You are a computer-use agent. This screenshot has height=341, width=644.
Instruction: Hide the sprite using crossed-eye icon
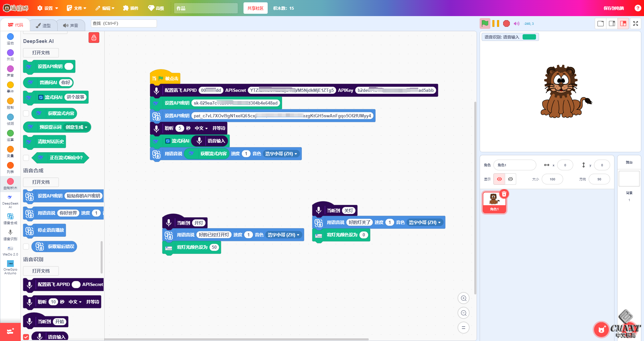pyautogui.click(x=510, y=179)
